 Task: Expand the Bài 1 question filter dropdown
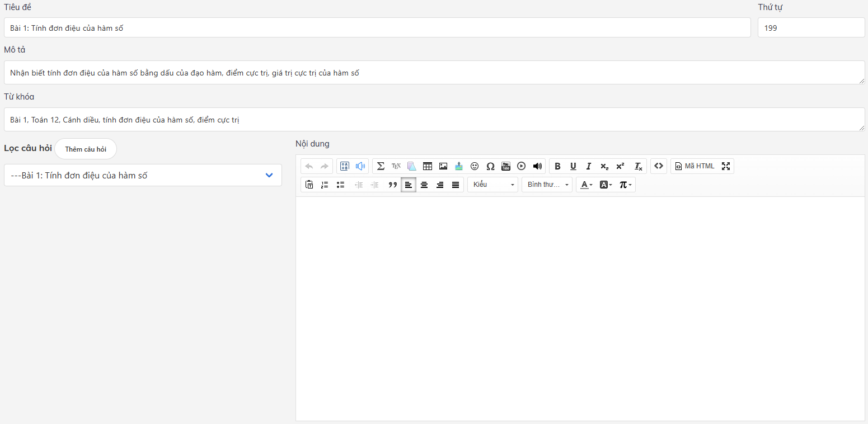pyautogui.click(x=143, y=175)
